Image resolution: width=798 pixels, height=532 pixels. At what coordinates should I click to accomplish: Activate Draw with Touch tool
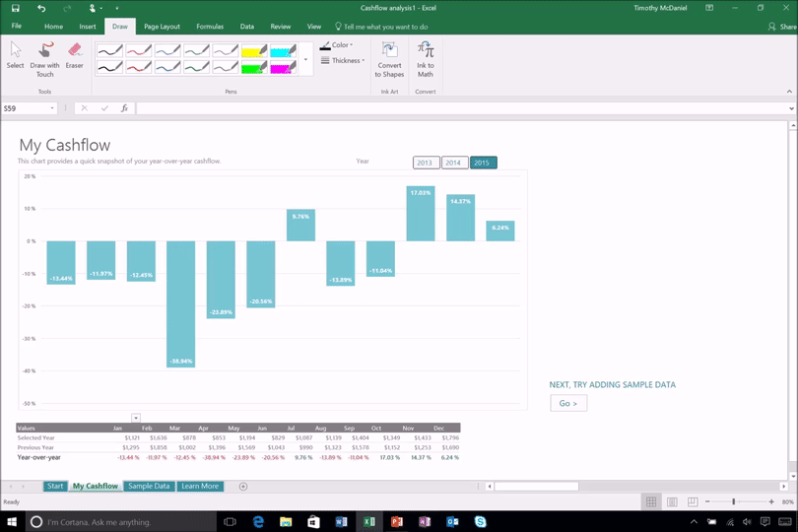45,58
